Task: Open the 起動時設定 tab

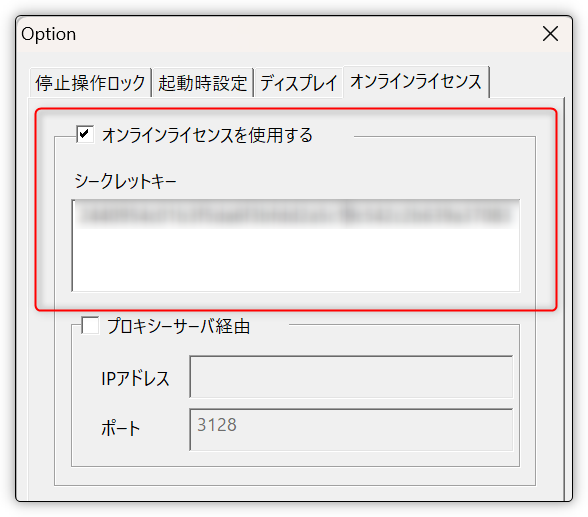Action: (203, 83)
